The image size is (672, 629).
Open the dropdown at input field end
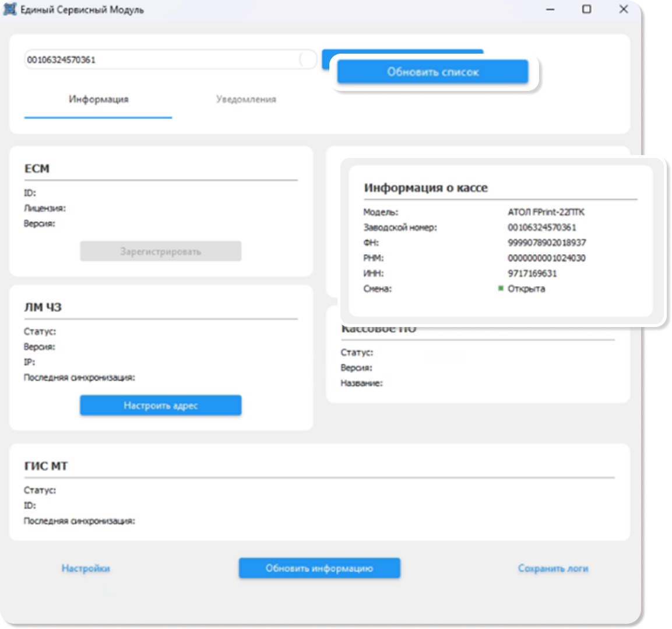(x=307, y=59)
